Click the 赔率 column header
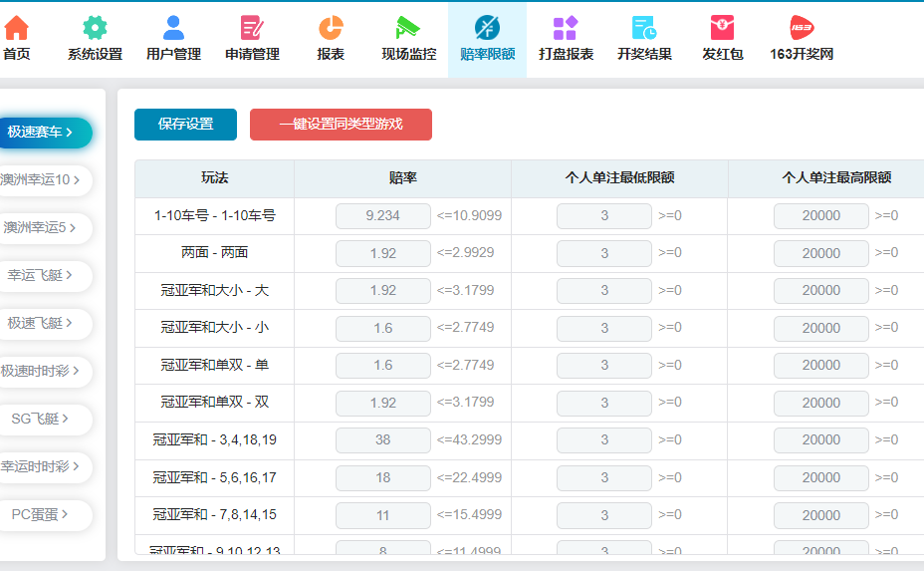Image resolution: width=924 pixels, height=571 pixels. pos(403,177)
